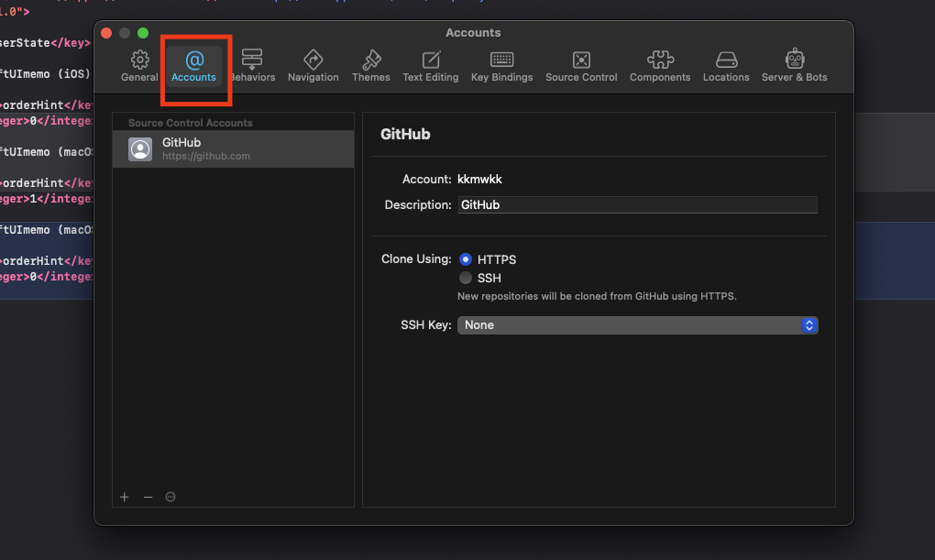Click the Source Control Accounts header
This screenshot has width=935, height=560.
[x=191, y=123]
